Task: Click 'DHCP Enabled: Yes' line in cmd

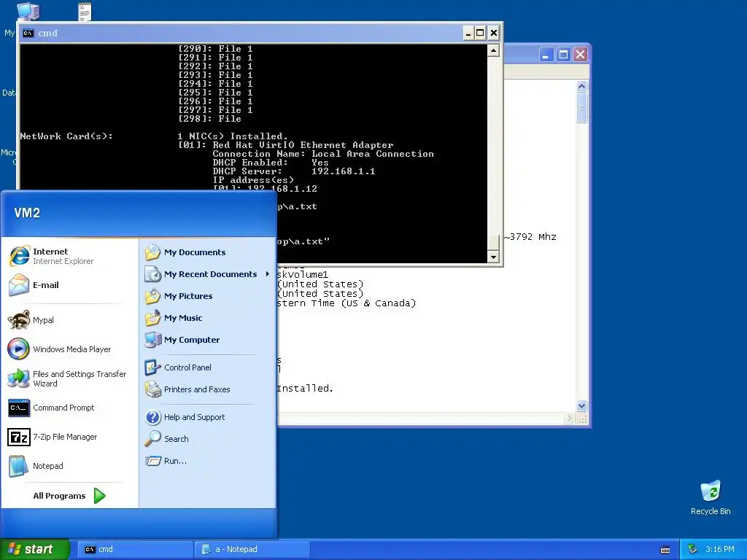Action: [x=271, y=163]
